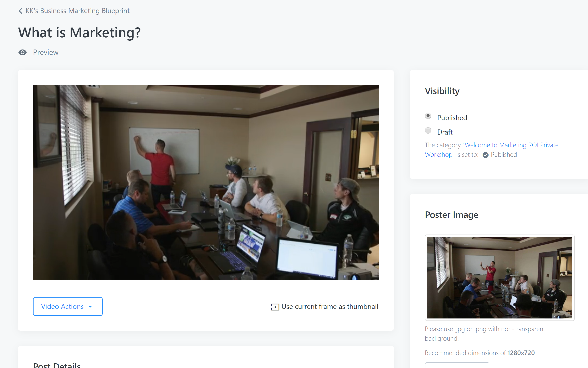588x368 pixels.
Task: Go back to KK's Business Marketing Blueprint
Action: tap(77, 11)
